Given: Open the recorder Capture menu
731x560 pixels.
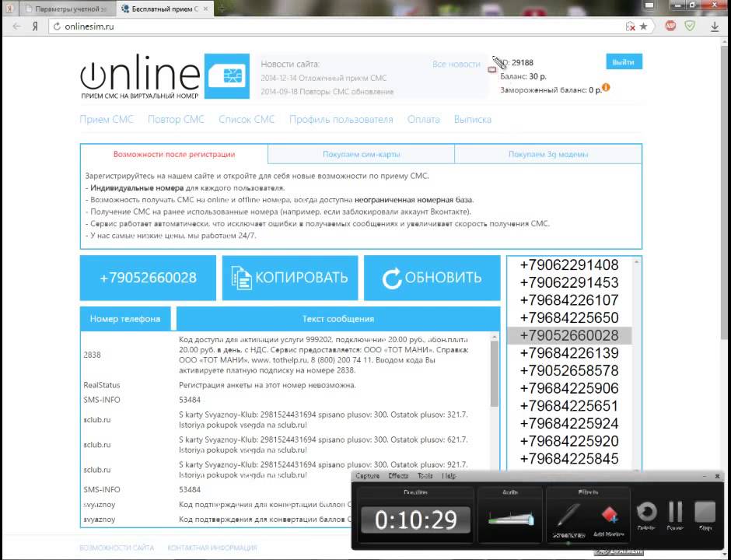Looking at the screenshot, I should (367, 476).
